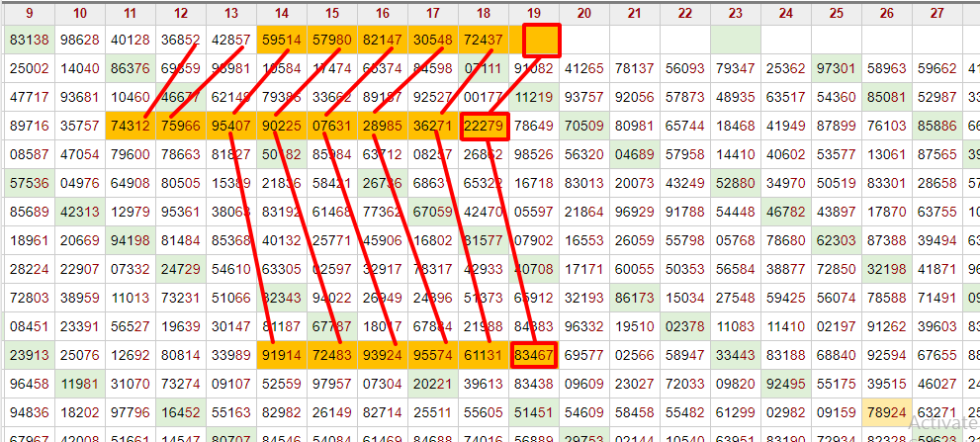Click the orange cell 74312
This screenshot has width=980, height=442.
tap(131, 126)
